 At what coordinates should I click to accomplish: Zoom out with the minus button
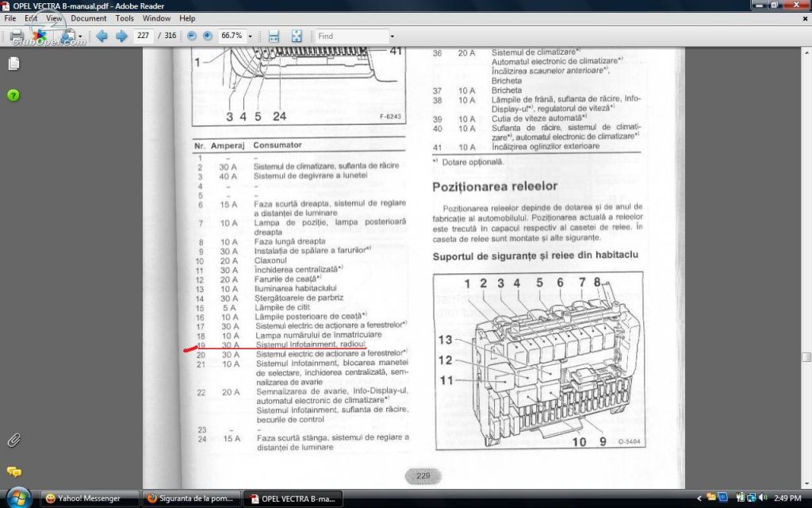pyautogui.click(x=192, y=36)
